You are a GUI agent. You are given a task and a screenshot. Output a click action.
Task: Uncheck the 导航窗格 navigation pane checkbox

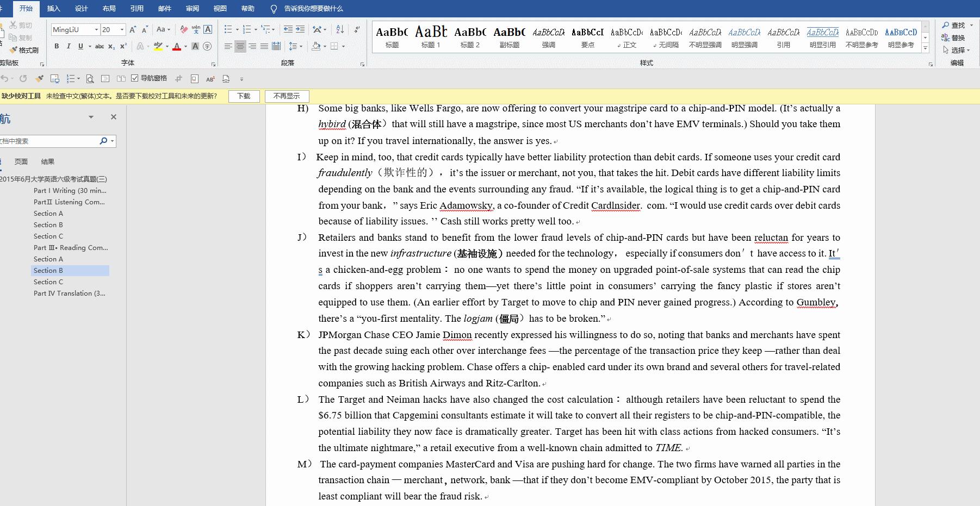coord(135,78)
